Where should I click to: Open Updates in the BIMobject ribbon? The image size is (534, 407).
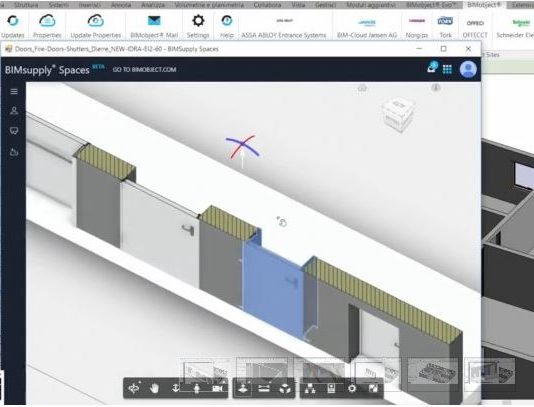tap(13, 26)
